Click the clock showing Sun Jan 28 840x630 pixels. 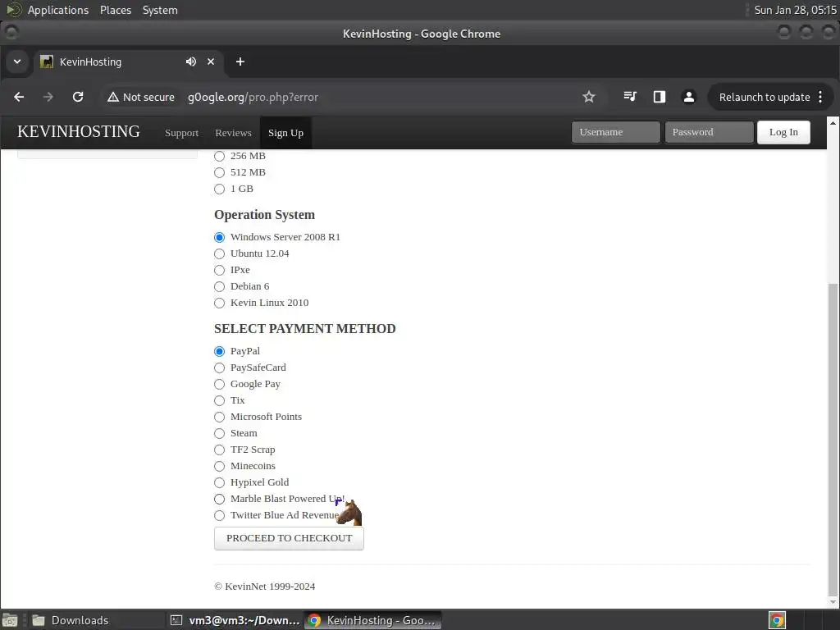coord(795,10)
